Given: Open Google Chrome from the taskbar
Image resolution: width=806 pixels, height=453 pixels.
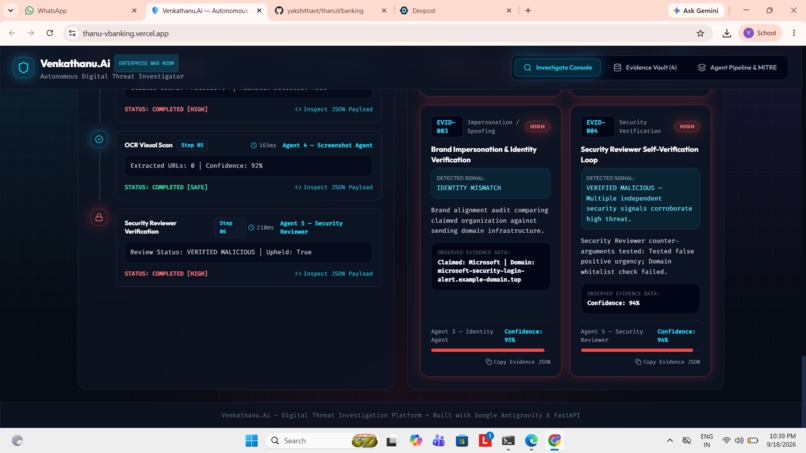Looking at the screenshot, I should pos(554,441).
